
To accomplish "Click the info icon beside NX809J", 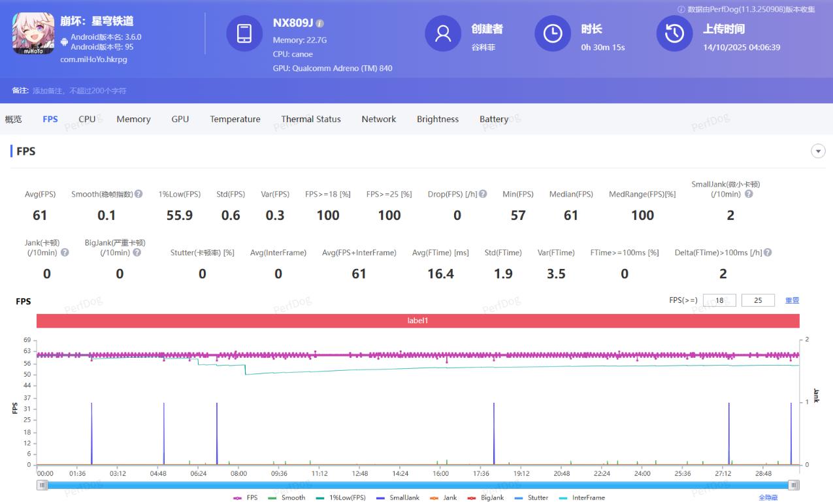I will click(319, 24).
